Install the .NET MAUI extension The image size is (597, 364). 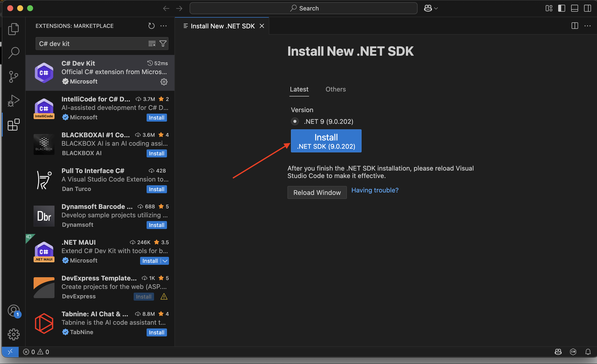point(150,261)
